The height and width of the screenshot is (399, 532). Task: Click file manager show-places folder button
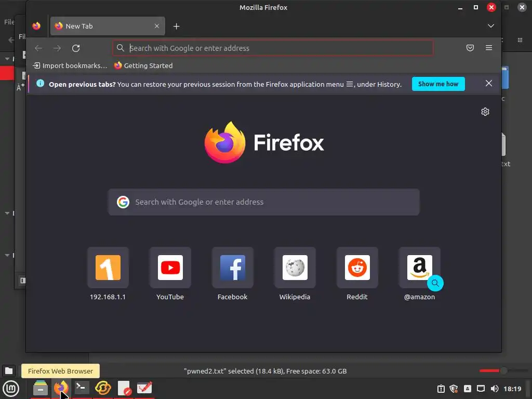click(x=8, y=371)
